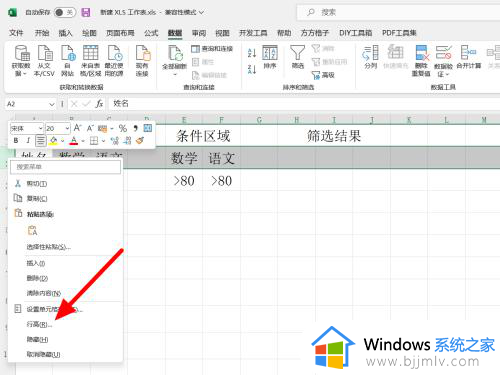Choose Hide (隐藏) in context menu
Screen dimensions: 500x375
click(x=65, y=340)
